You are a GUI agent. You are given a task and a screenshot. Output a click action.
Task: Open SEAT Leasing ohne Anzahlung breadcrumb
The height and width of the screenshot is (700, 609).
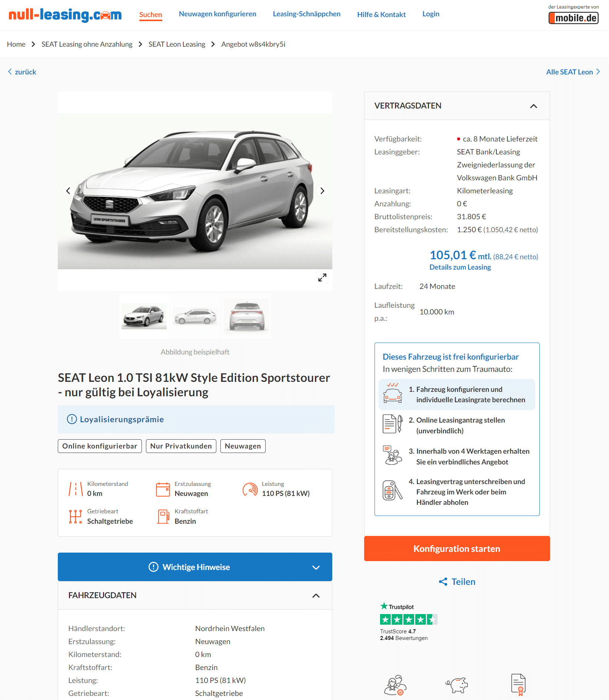tap(87, 44)
